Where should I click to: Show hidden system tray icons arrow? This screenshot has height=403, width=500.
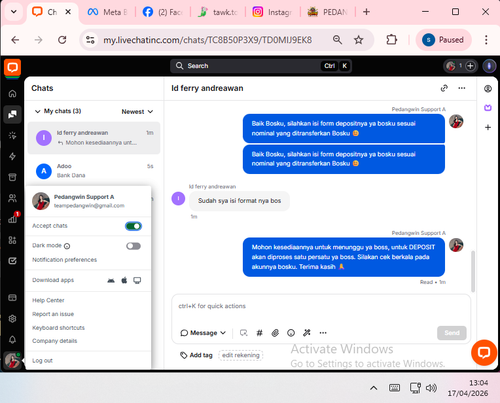[x=374, y=388]
